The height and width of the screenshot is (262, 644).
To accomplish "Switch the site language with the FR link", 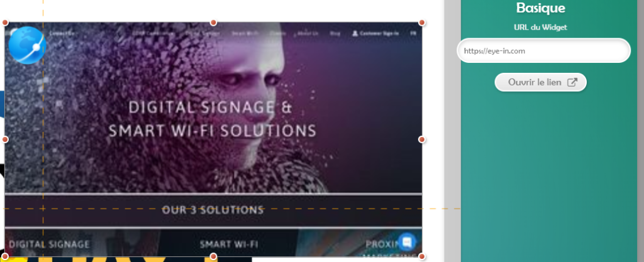I will [413, 34].
